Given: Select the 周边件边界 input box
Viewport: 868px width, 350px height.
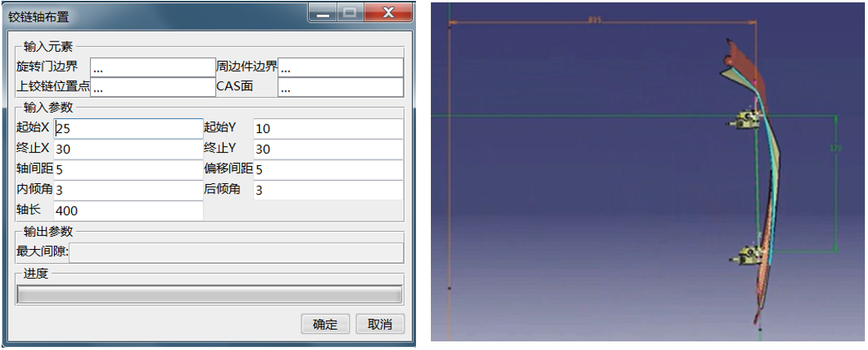Looking at the screenshot, I should coord(340,67).
